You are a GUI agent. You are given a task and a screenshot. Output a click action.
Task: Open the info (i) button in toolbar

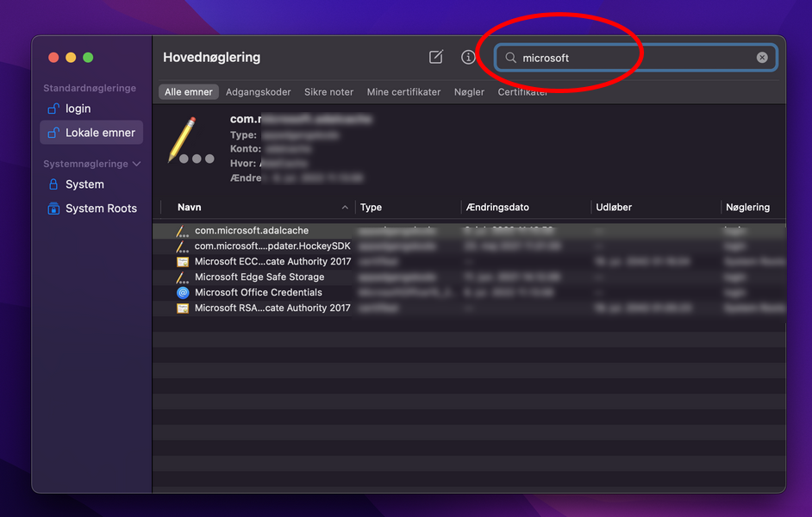tap(468, 57)
